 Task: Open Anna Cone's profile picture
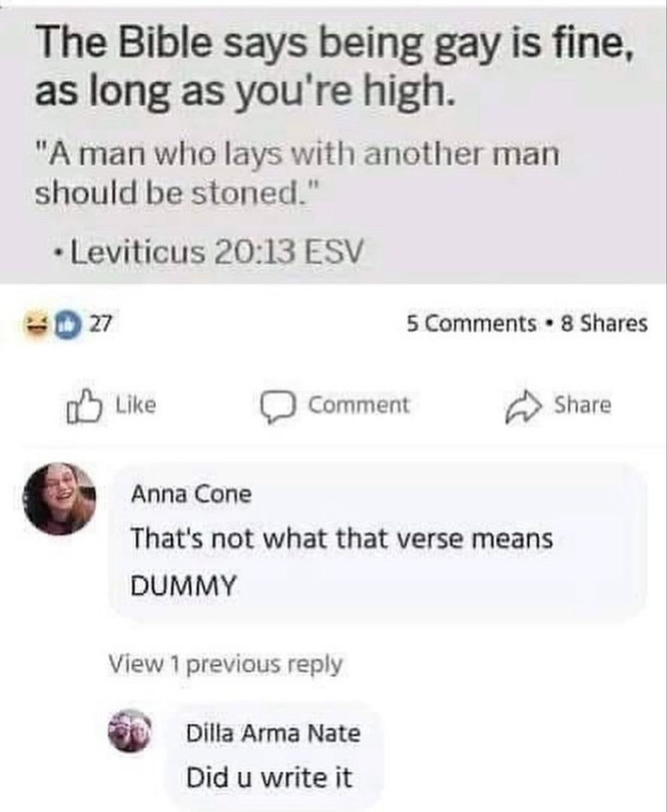pos(59,499)
